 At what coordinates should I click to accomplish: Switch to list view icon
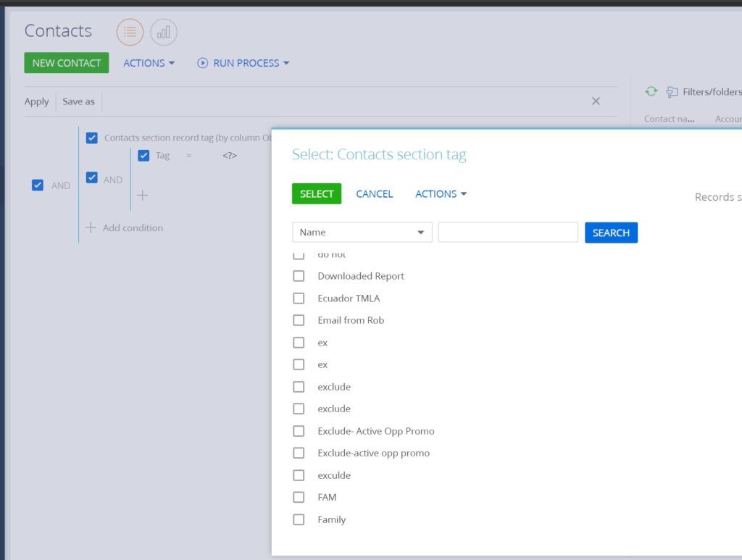(130, 32)
